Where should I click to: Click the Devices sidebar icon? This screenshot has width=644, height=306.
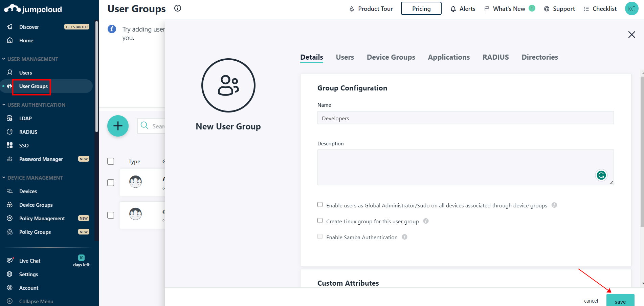pos(10,191)
